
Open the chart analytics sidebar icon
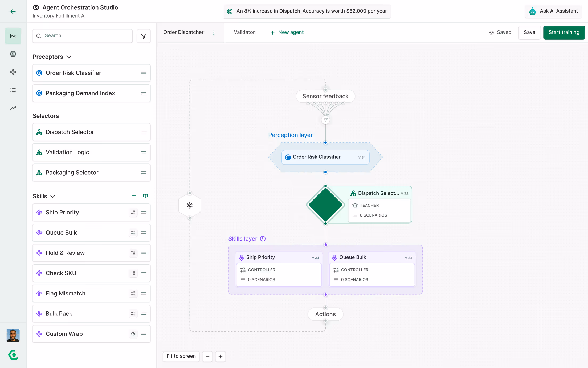(x=13, y=36)
